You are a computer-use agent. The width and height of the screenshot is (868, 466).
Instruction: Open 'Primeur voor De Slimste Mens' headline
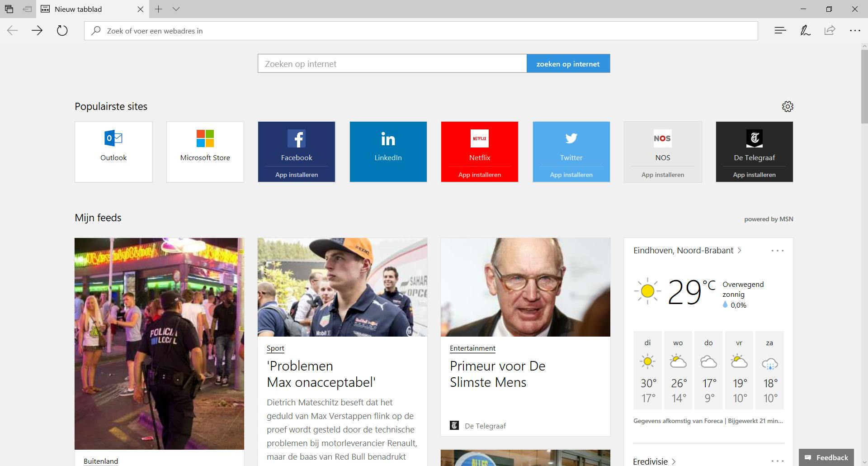coord(497,374)
